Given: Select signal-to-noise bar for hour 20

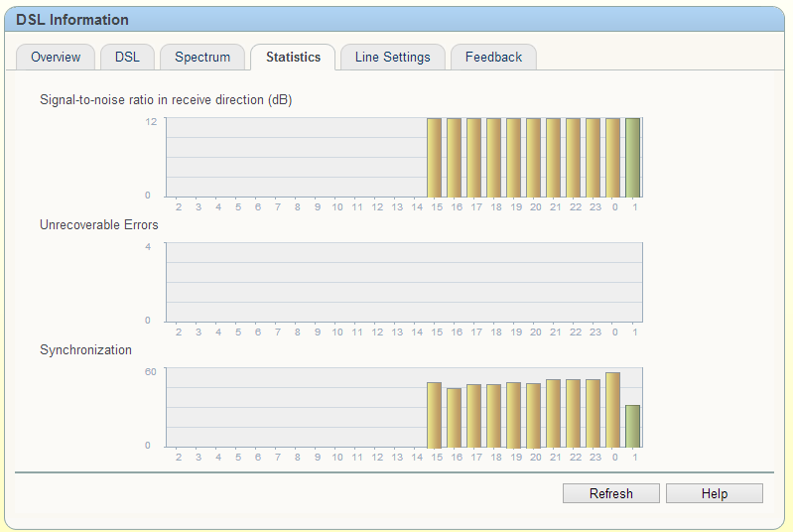Looking at the screenshot, I should click(x=534, y=157).
